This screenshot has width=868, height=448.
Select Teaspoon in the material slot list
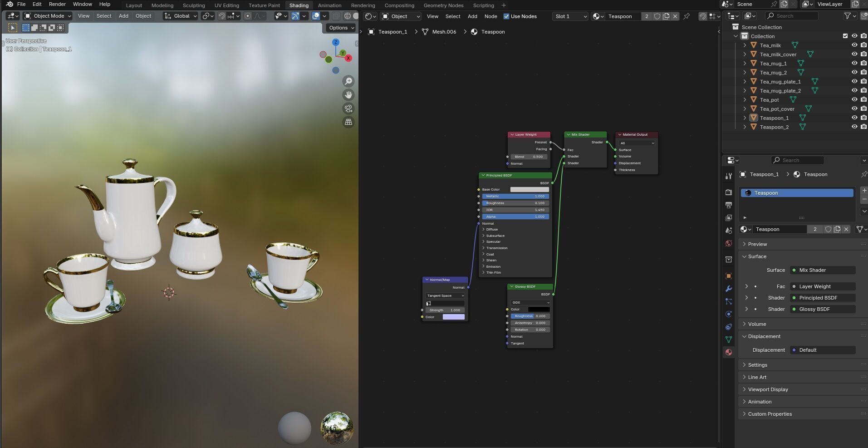797,193
